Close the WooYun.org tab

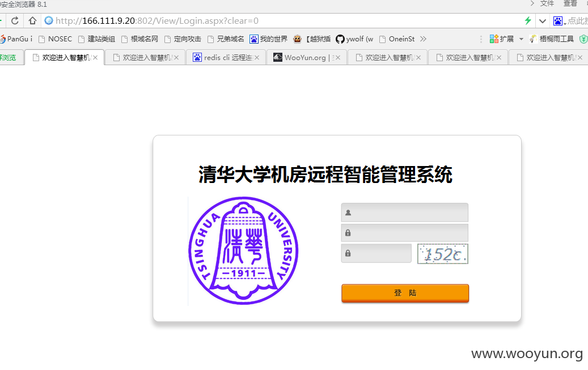[338, 57]
